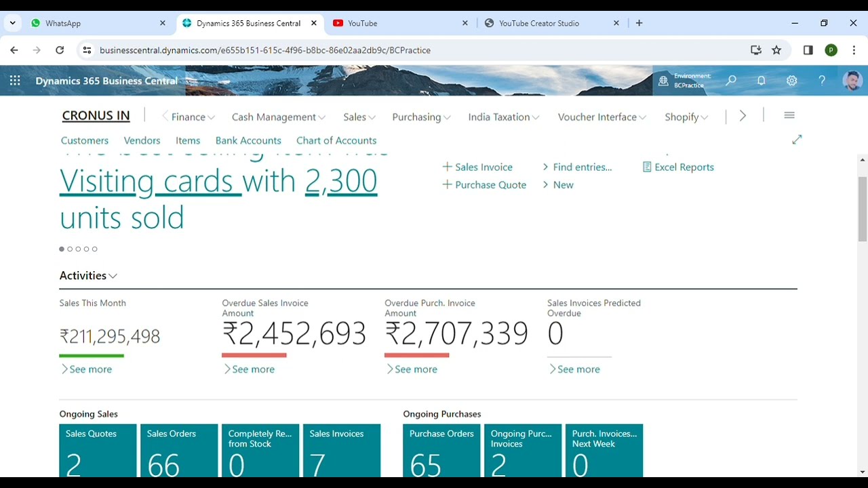
Task: Open Excel Reports
Action: coord(678,167)
